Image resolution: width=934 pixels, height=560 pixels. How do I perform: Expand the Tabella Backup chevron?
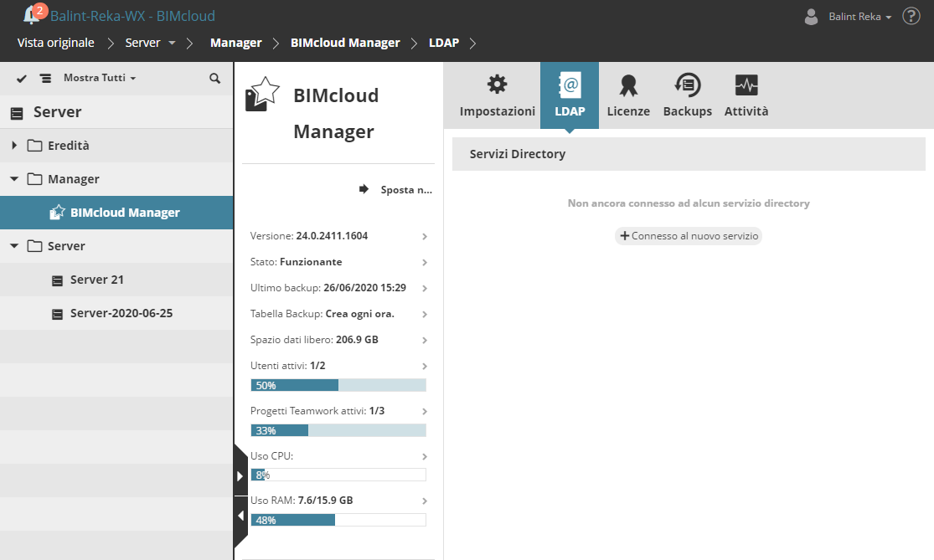click(425, 314)
